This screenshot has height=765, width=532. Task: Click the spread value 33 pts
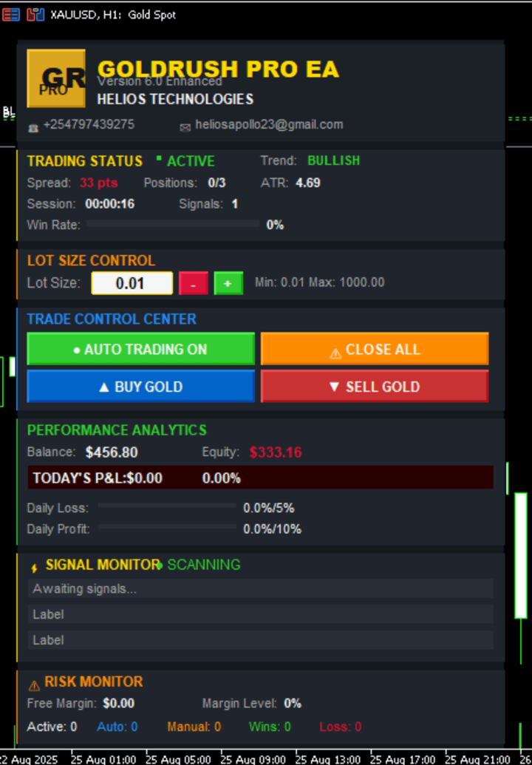point(98,183)
